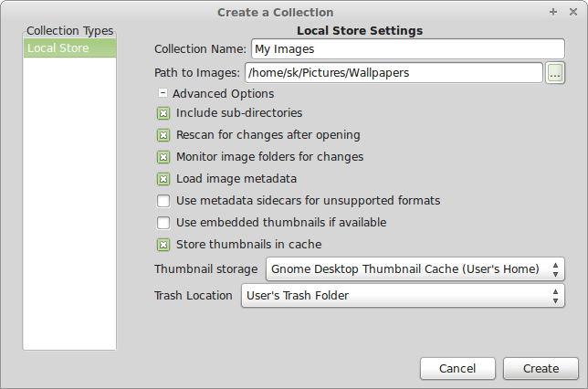588x389 pixels.
Task: Click the Create a Collection title bar
Action: [x=276, y=12]
